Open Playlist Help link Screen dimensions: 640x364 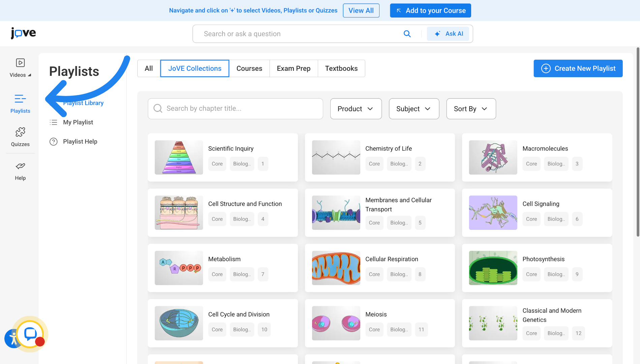coord(80,142)
